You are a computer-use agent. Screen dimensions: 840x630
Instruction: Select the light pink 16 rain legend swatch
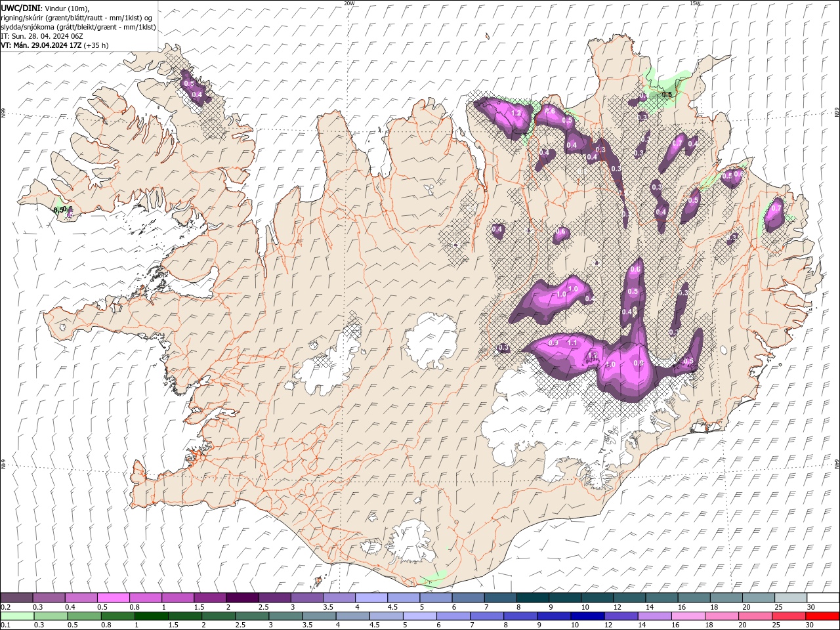click(x=688, y=616)
